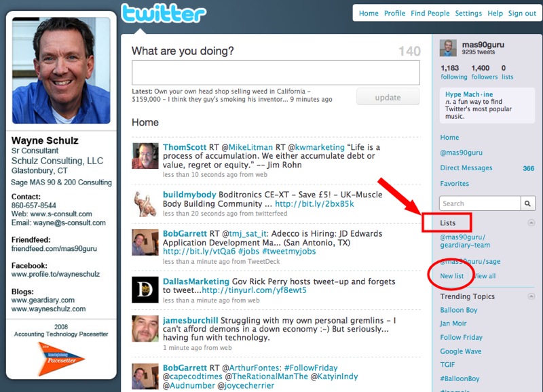Open jamesburchill's avatar
Viewport: 543px width, 392px height.
tap(145, 328)
